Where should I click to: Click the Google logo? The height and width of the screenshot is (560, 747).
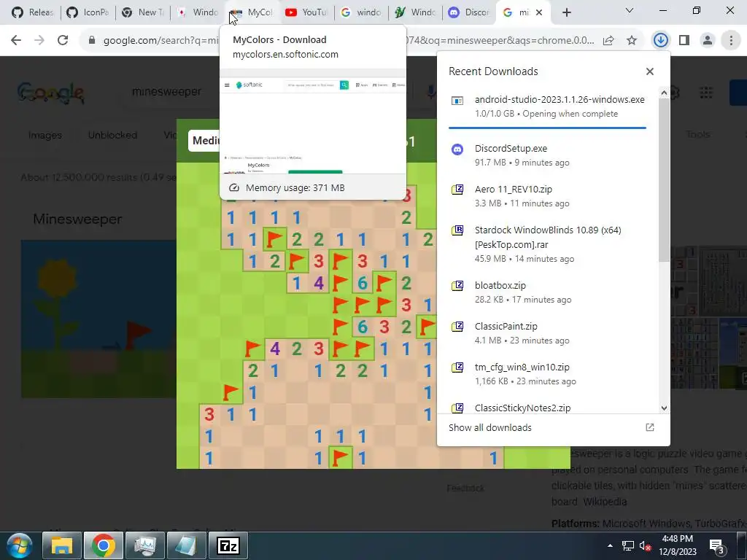(x=50, y=93)
